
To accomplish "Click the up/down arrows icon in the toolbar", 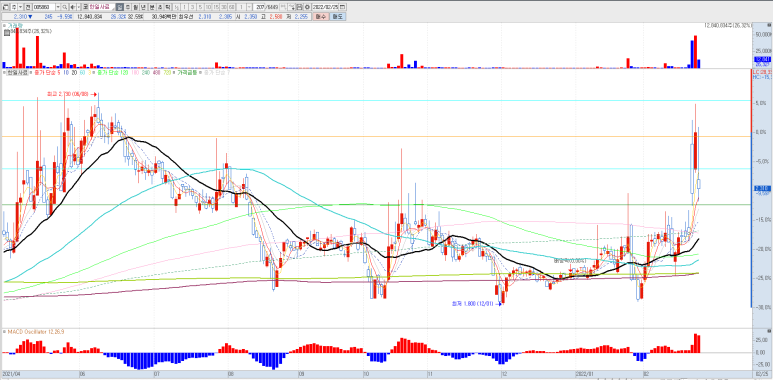I will pos(14,7).
